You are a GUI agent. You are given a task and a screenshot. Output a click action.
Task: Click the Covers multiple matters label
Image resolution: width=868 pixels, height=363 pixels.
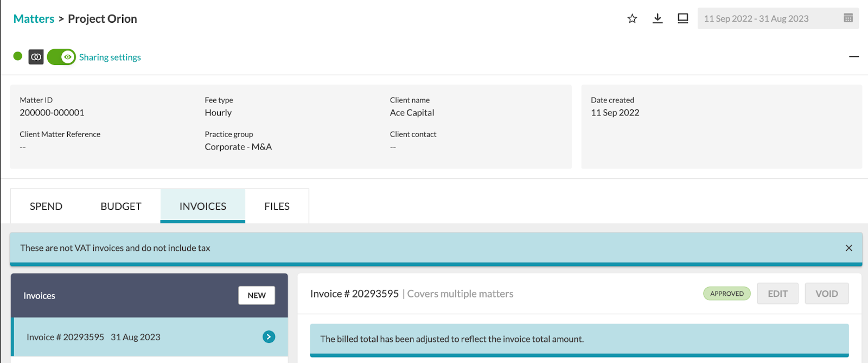point(460,294)
